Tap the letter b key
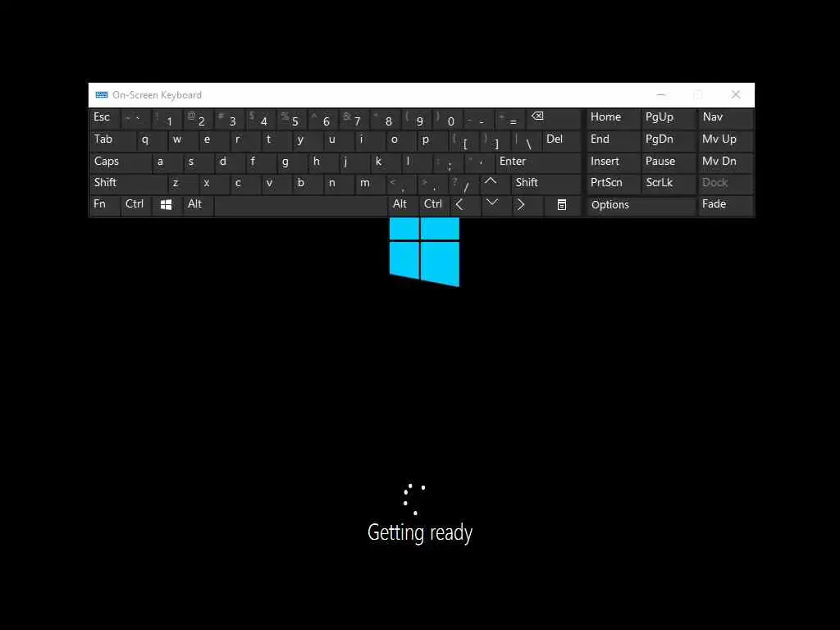The image size is (840, 630). click(308, 183)
